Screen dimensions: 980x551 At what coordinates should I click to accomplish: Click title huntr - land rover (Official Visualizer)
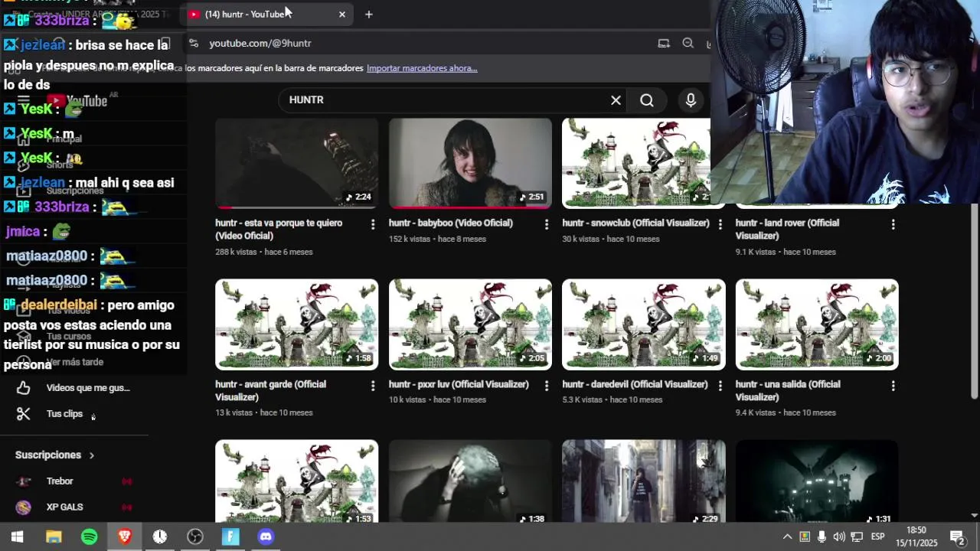[x=787, y=229]
